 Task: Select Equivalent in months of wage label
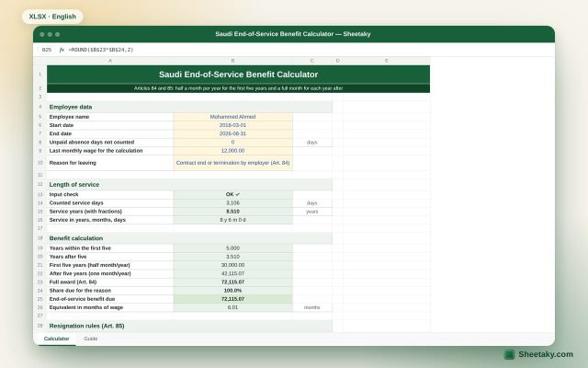tap(110, 307)
